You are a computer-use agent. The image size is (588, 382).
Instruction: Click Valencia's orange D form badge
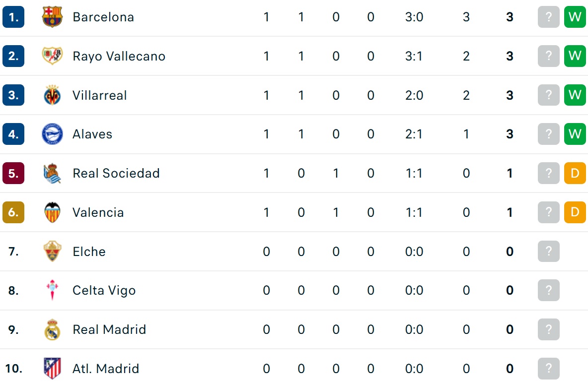pos(575,212)
